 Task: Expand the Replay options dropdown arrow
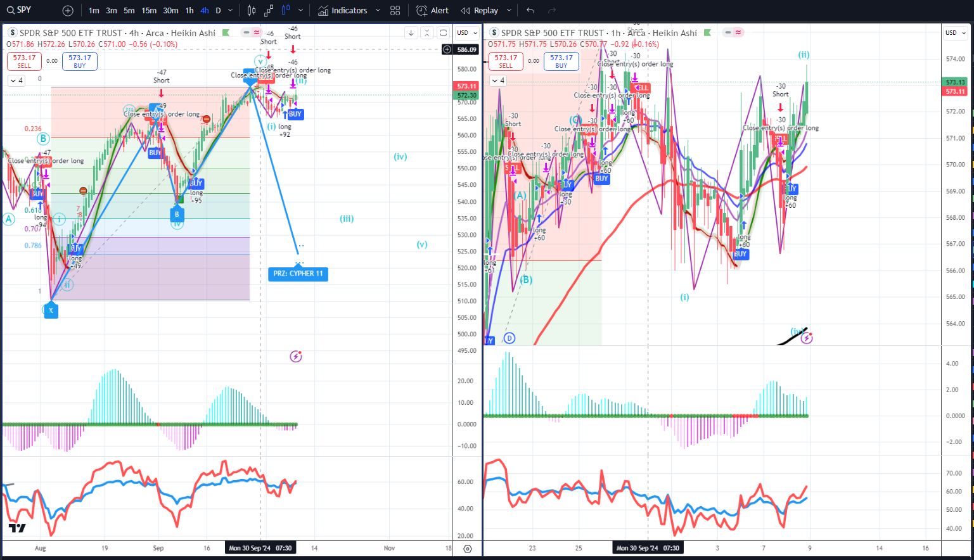click(x=509, y=11)
